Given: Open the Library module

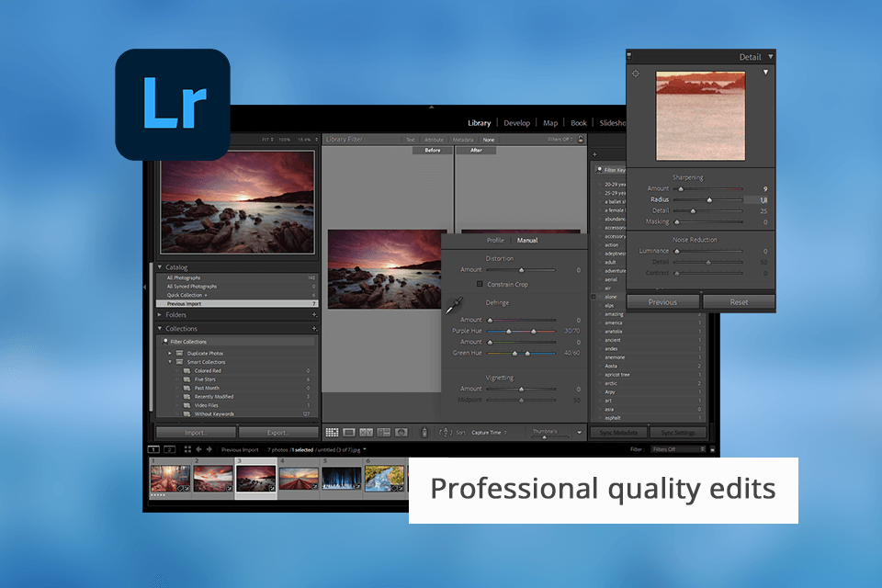Looking at the screenshot, I should pyautogui.click(x=480, y=123).
